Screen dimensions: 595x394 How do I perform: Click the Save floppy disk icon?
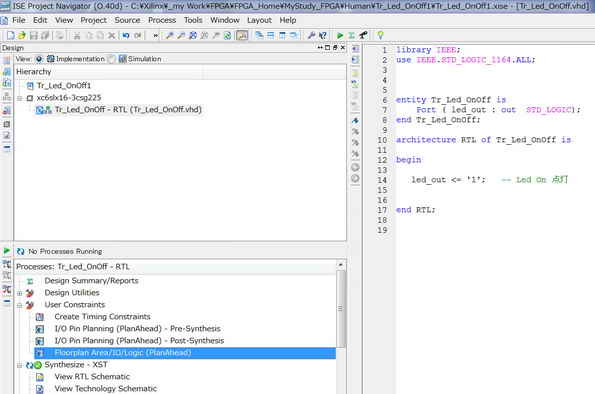coord(34,35)
